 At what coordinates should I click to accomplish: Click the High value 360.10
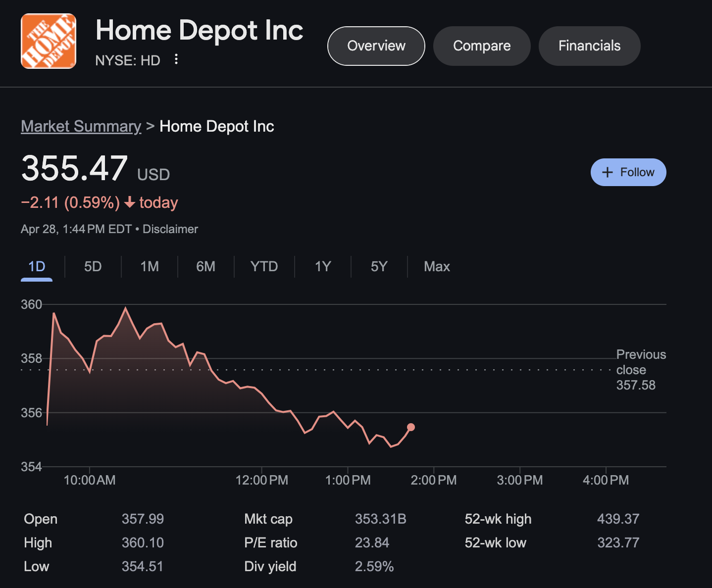tap(143, 543)
